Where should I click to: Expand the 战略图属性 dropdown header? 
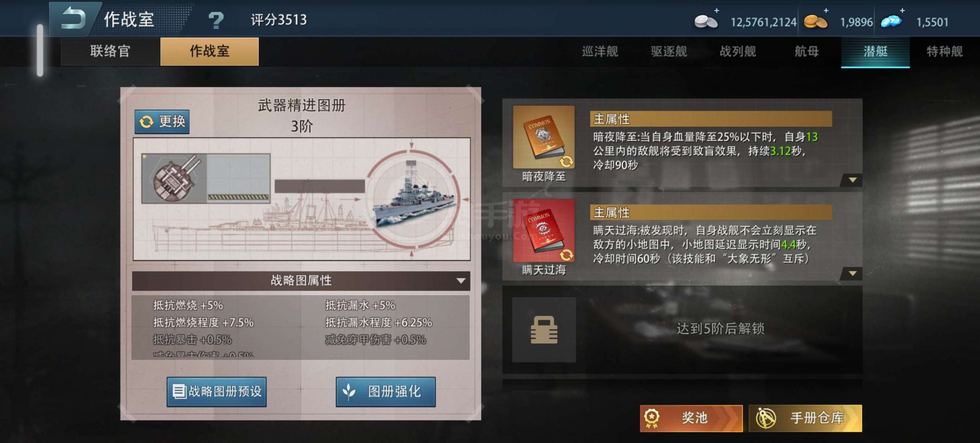(301, 281)
